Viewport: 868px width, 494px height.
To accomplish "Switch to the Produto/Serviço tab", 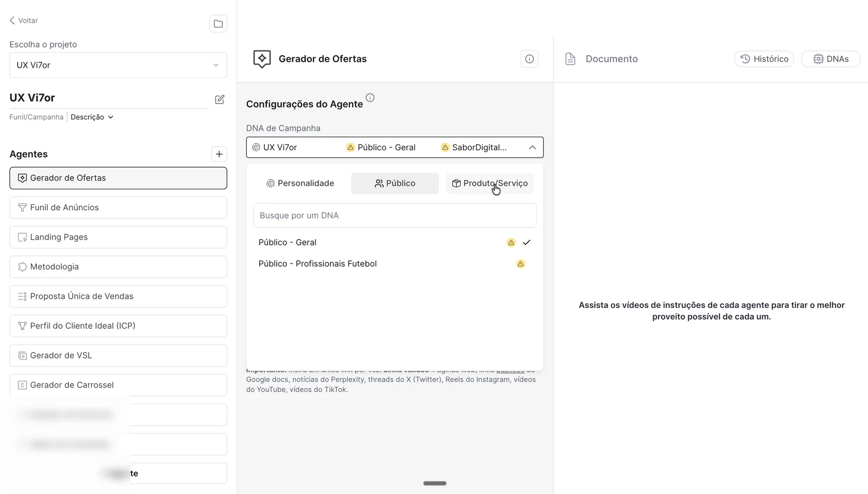I will pyautogui.click(x=490, y=183).
